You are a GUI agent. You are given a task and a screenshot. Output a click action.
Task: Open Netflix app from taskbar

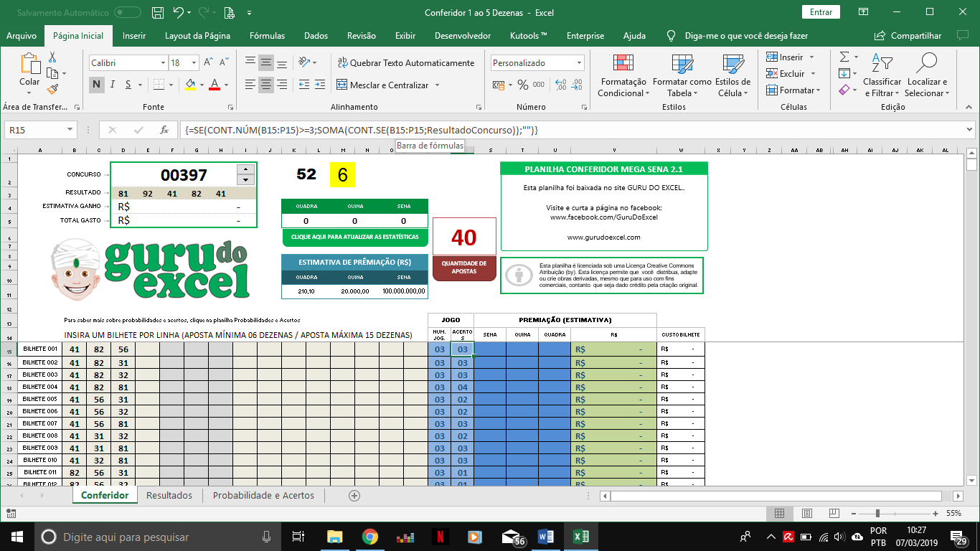pos(440,537)
